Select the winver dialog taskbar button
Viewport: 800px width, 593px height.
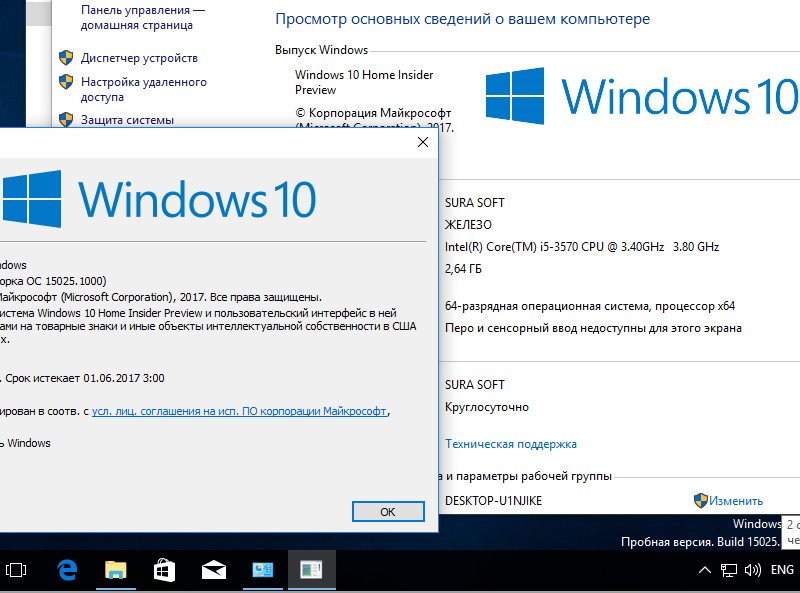coord(311,570)
